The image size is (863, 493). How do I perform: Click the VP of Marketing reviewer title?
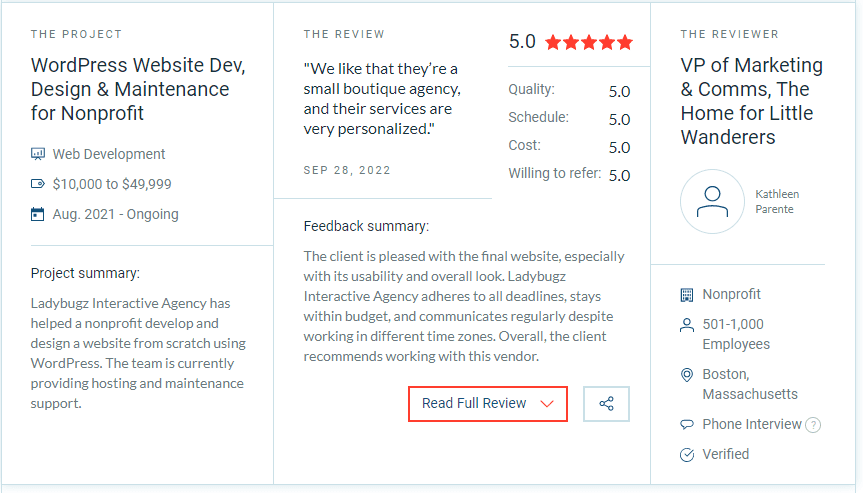(x=751, y=101)
